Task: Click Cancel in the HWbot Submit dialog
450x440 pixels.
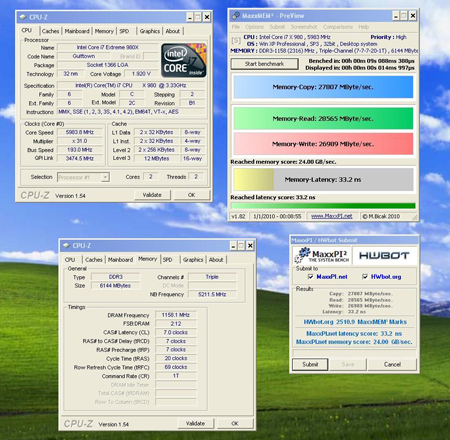Action: (392, 365)
